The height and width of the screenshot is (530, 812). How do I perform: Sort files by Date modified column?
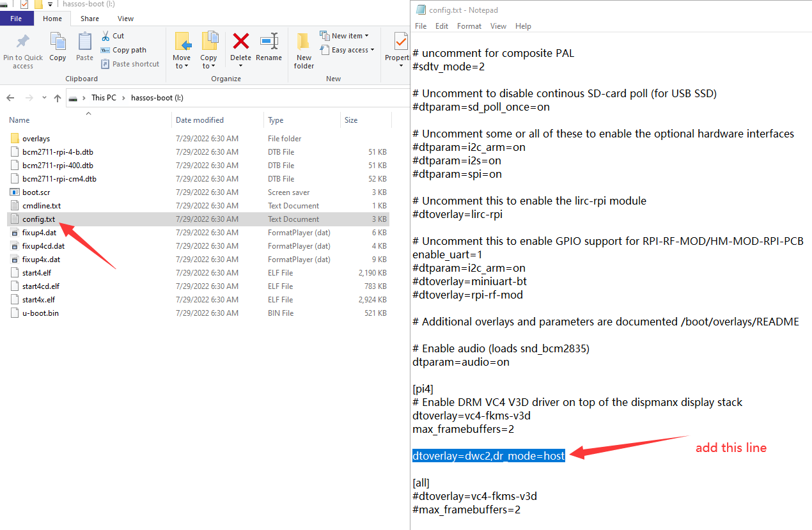pyautogui.click(x=199, y=120)
